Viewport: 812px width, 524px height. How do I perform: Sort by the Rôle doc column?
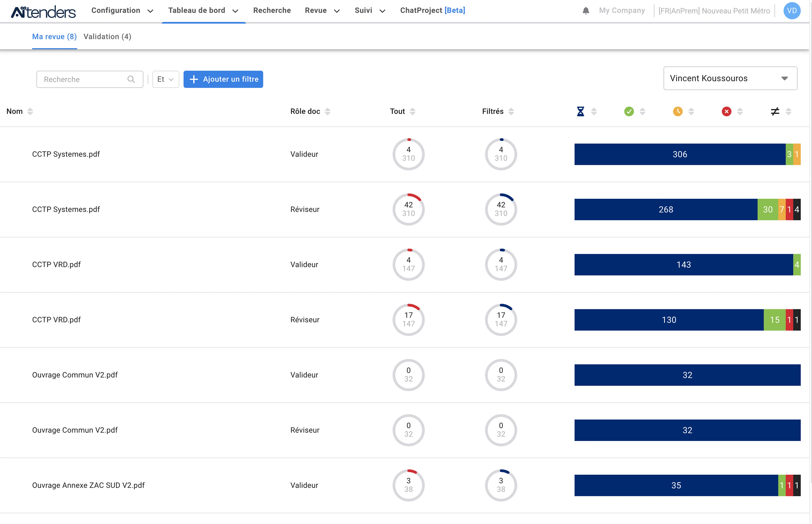click(x=328, y=111)
